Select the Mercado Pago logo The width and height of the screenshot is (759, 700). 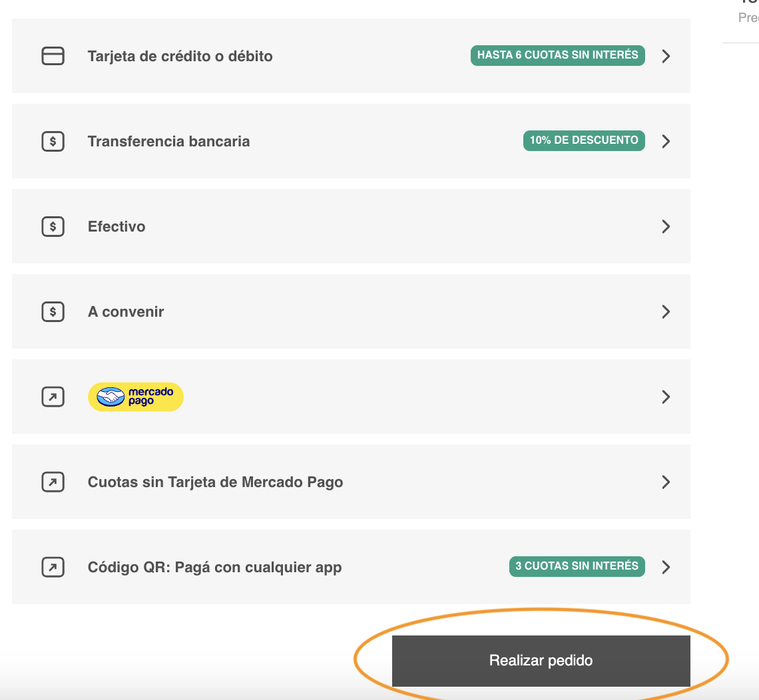(x=136, y=397)
